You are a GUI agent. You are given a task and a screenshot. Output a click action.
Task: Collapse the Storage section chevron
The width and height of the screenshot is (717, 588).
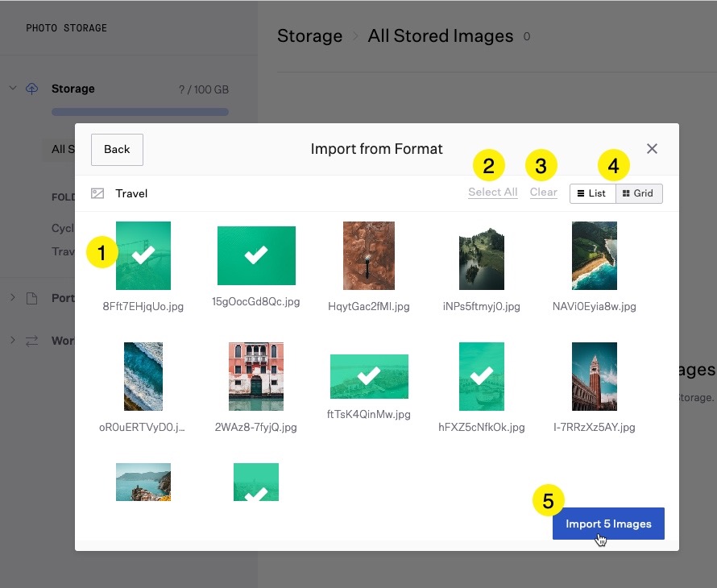point(13,88)
